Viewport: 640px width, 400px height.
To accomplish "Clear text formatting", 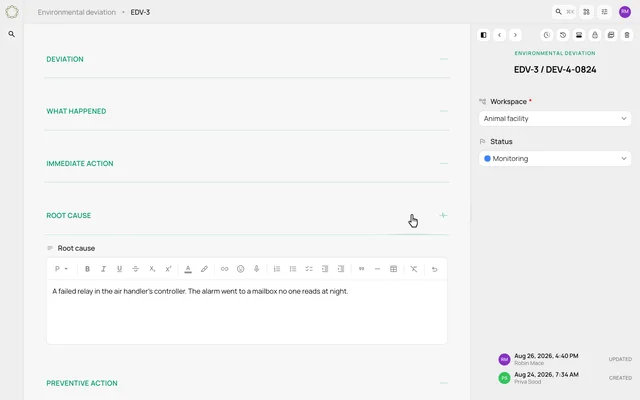I will point(414,269).
